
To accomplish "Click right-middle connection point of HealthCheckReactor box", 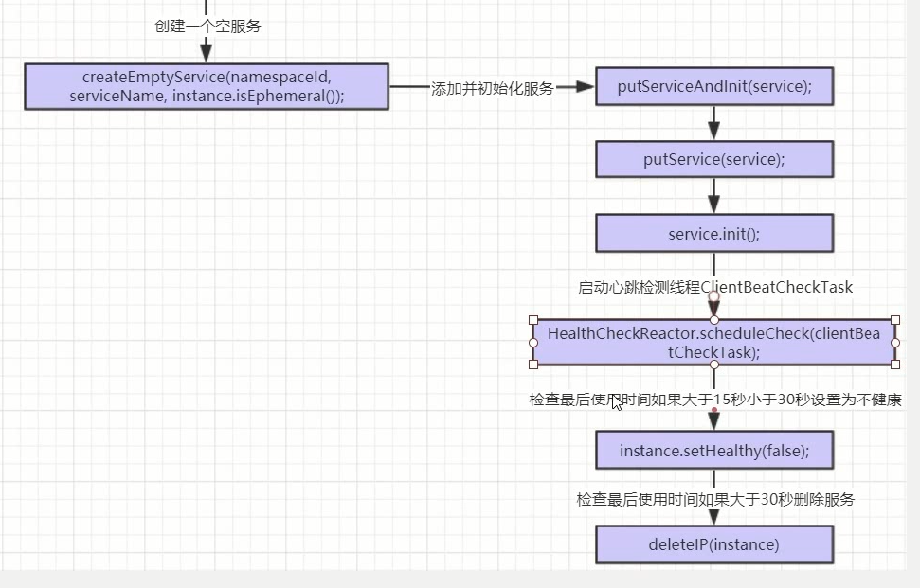I will tap(895, 343).
